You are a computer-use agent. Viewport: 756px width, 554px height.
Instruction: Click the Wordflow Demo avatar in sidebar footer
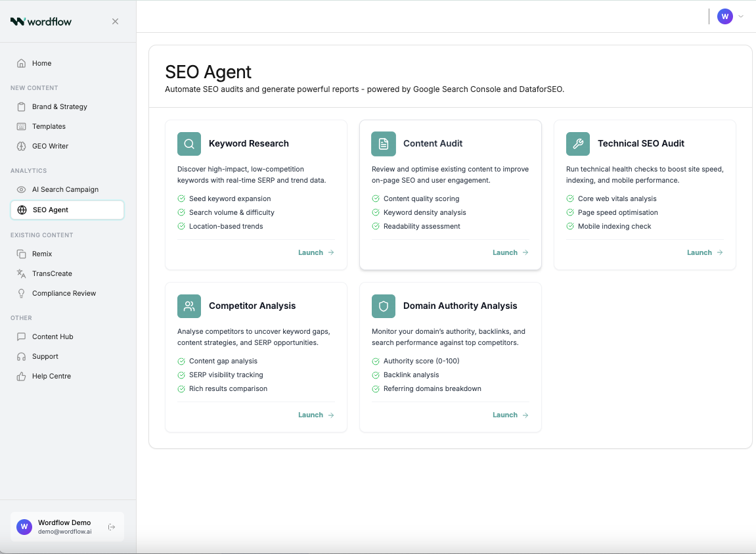click(24, 527)
